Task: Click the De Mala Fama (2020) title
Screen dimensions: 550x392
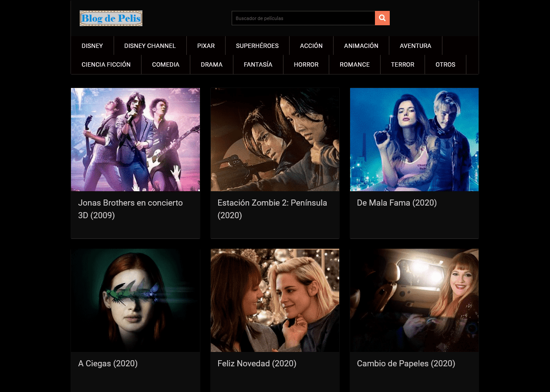Action: tap(397, 203)
